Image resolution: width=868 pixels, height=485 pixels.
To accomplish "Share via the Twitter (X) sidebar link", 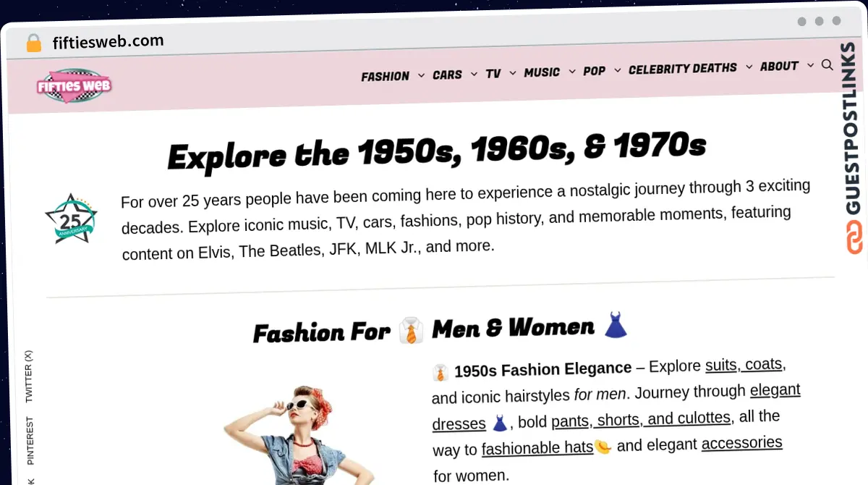I will tap(29, 376).
